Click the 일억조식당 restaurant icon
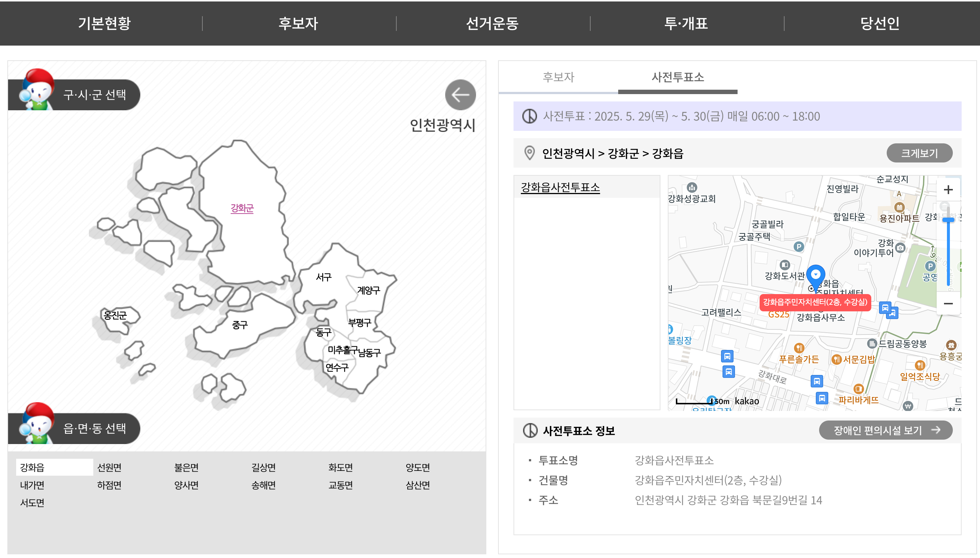The height and width of the screenshot is (558, 980). click(920, 365)
